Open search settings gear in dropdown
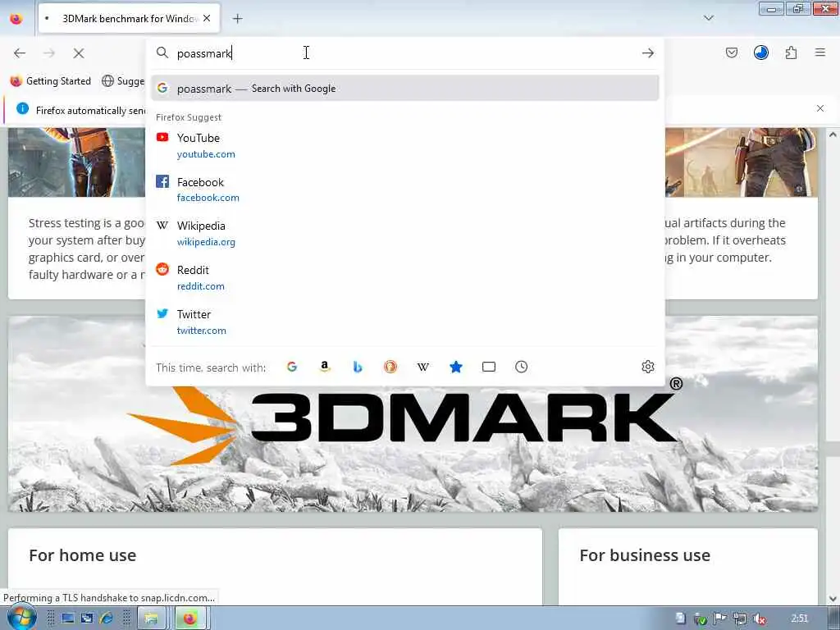 [648, 367]
